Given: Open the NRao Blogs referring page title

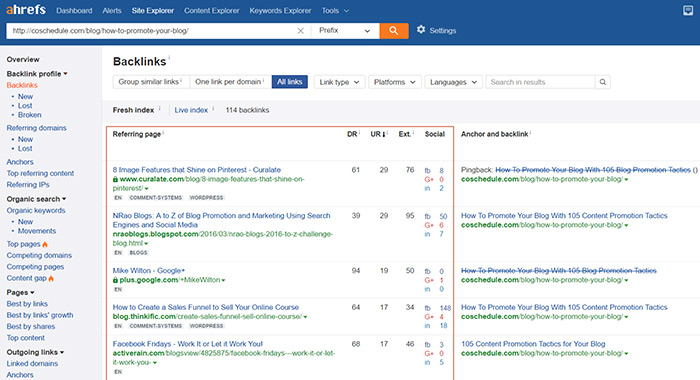Looking at the screenshot, I should tap(221, 220).
